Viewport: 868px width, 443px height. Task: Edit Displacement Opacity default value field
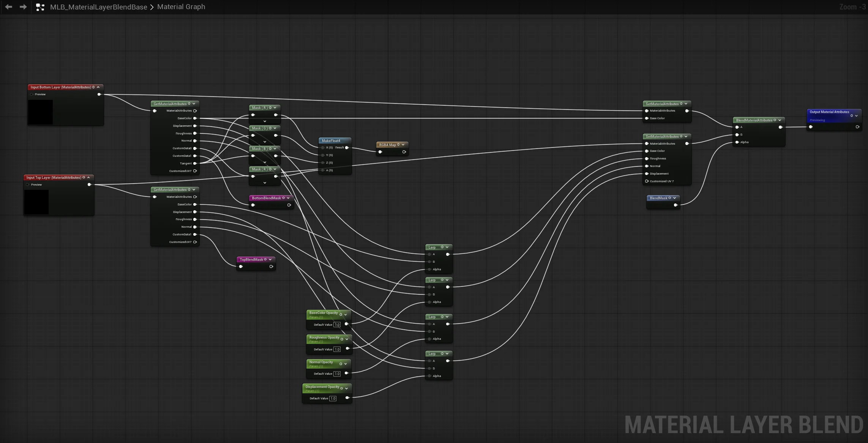pyautogui.click(x=333, y=399)
